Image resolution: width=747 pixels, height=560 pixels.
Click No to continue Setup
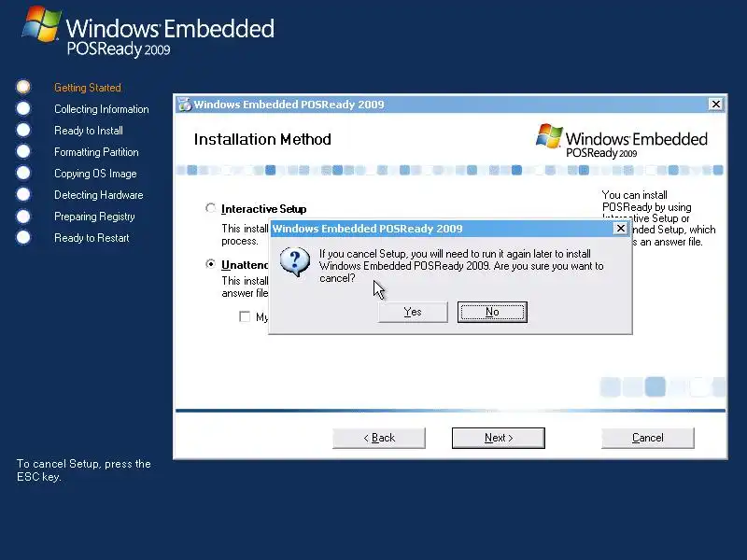click(x=492, y=312)
